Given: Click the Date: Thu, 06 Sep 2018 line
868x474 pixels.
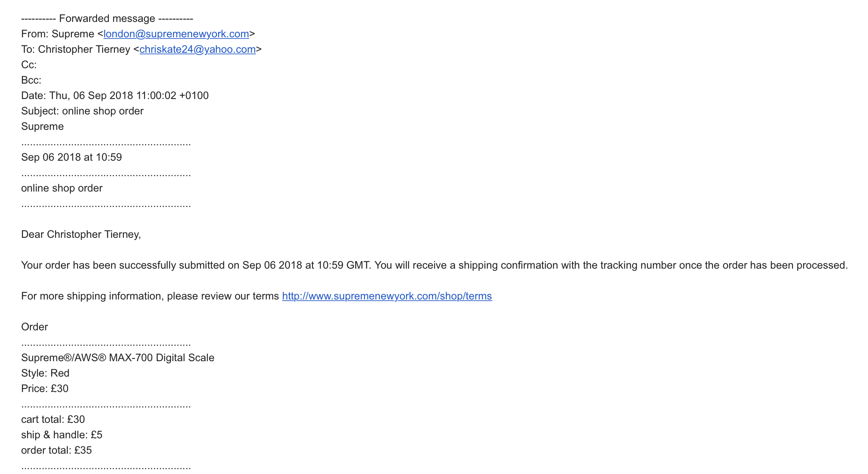Looking at the screenshot, I should click(x=115, y=95).
